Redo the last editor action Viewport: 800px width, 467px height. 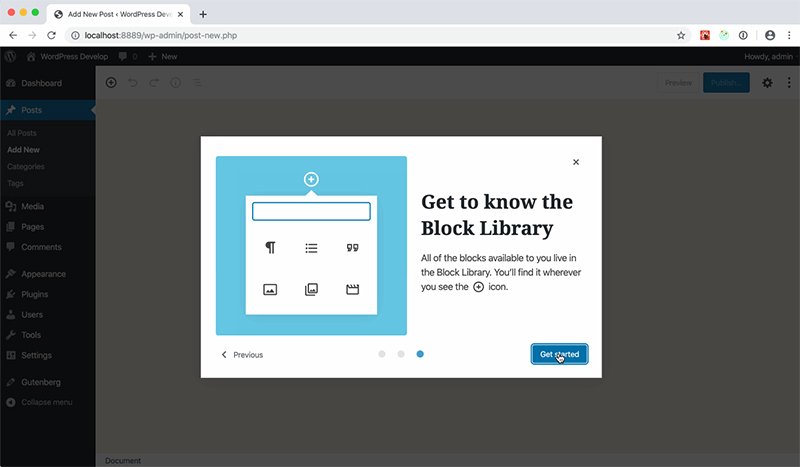[154, 83]
